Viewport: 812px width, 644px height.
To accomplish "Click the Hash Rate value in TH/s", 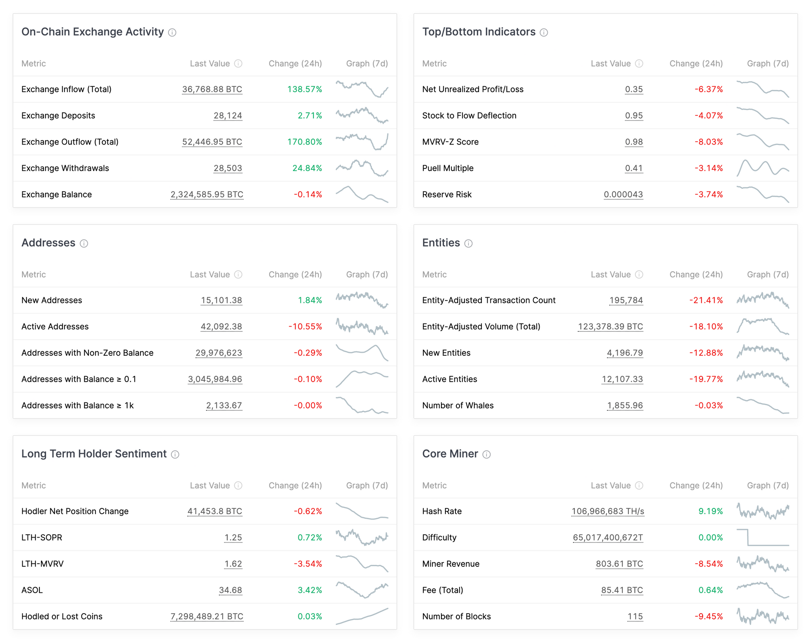I will tap(607, 511).
